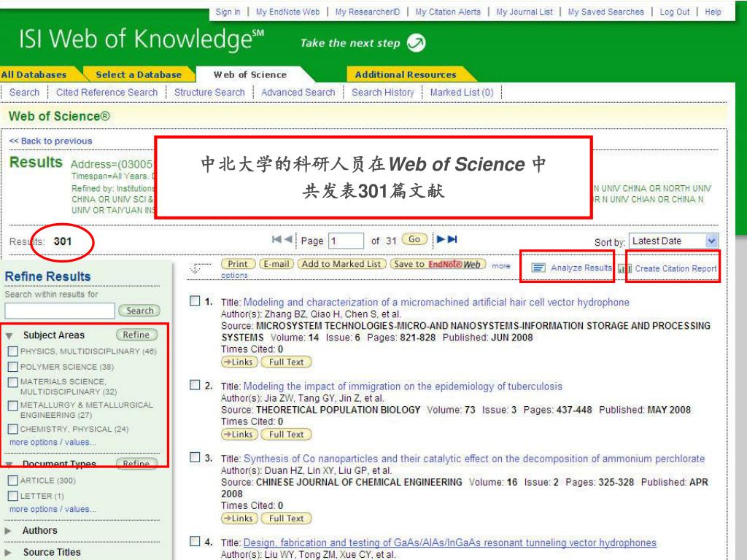
Task: Open the GaAs/AlAs/InGaAs tunneling hydrophones title
Action: click(x=449, y=542)
